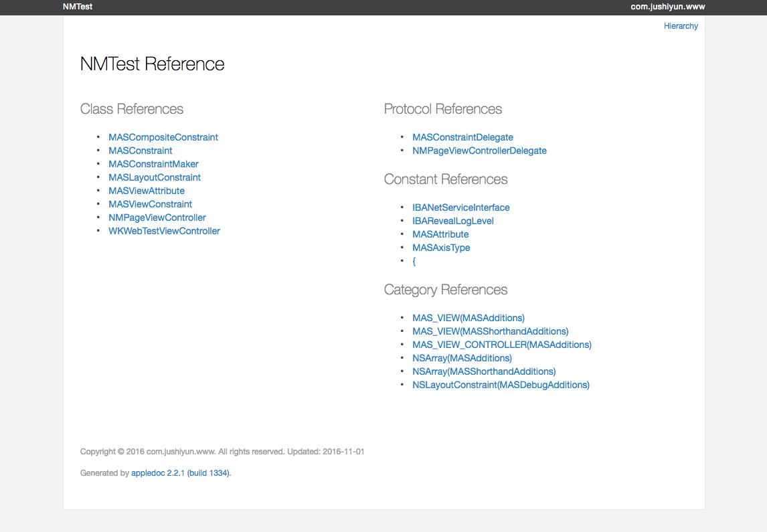
Task: Open the MASAxisType constant page
Action: pyautogui.click(x=441, y=248)
